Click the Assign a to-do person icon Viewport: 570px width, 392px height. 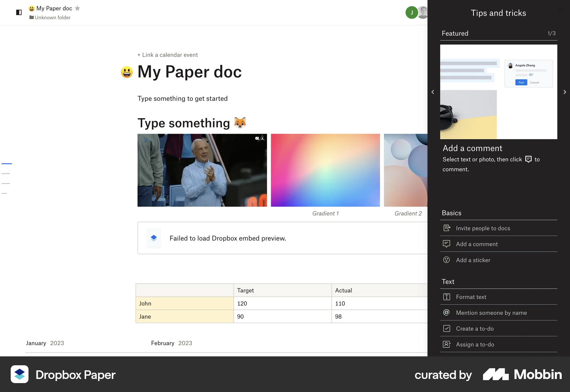click(446, 344)
